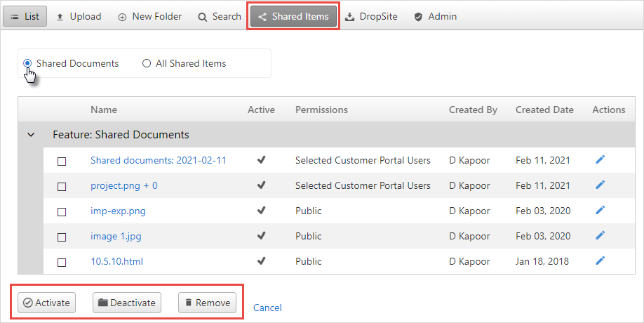Choose the All Shared Items radio option
This screenshot has height=323, width=644.
point(146,63)
